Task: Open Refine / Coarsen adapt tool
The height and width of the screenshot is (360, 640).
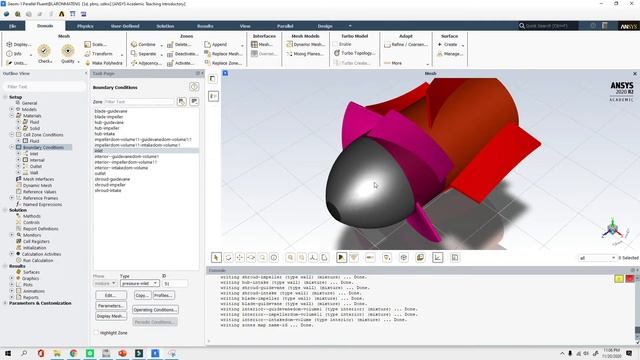Action: 406,44
